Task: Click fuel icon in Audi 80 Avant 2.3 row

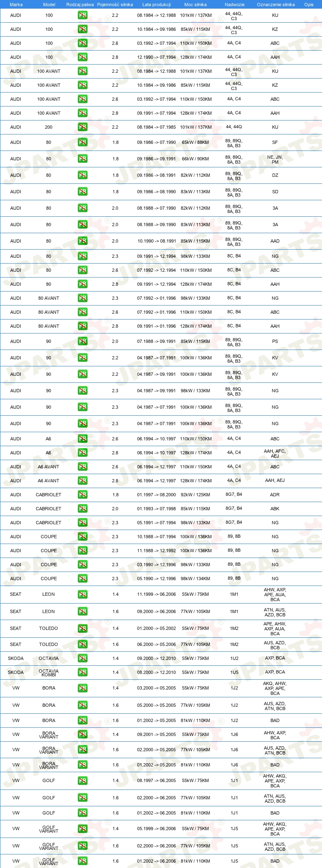Action: (82, 298)
